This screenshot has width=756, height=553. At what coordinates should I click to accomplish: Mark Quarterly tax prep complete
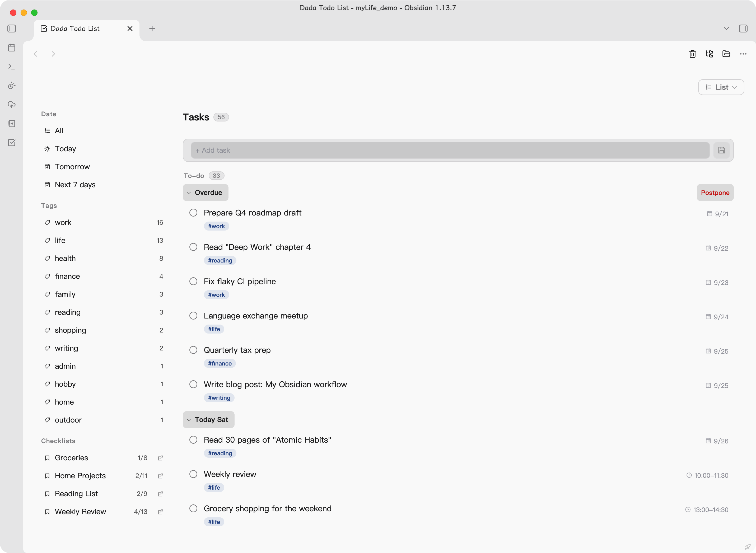(193, 350)
